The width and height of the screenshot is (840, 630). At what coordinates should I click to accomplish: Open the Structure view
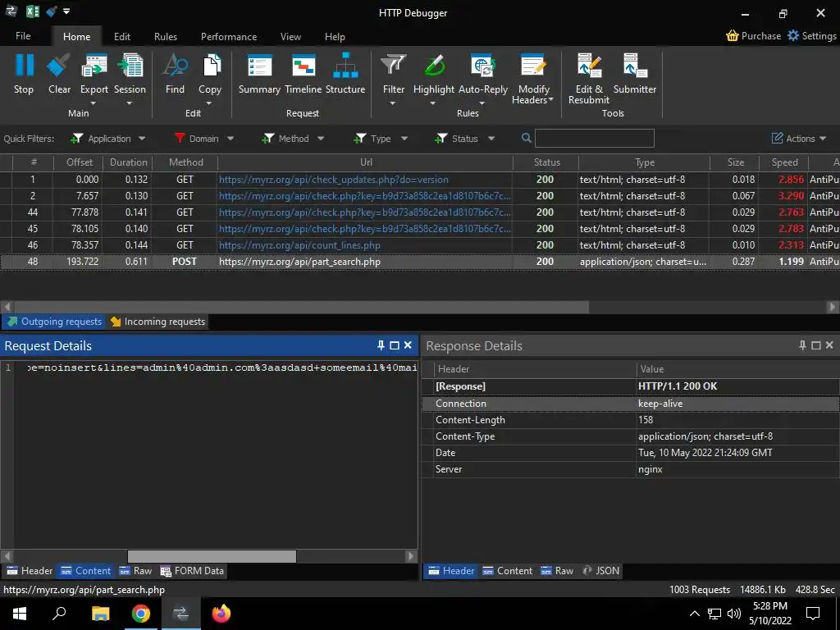[x=345, y=66]
